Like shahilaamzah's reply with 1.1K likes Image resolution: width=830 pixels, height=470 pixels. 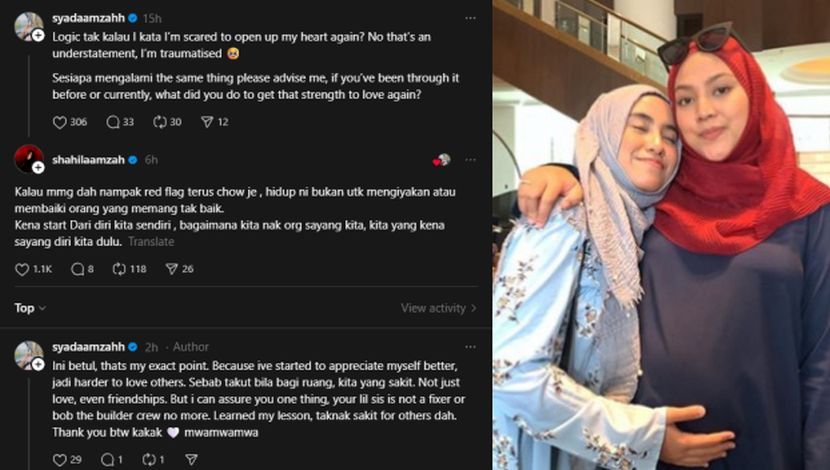pyautogui.click(x=22, y=269)
